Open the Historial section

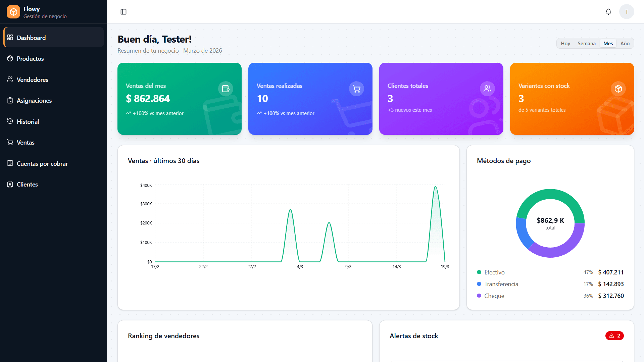[x=28, y=121]
